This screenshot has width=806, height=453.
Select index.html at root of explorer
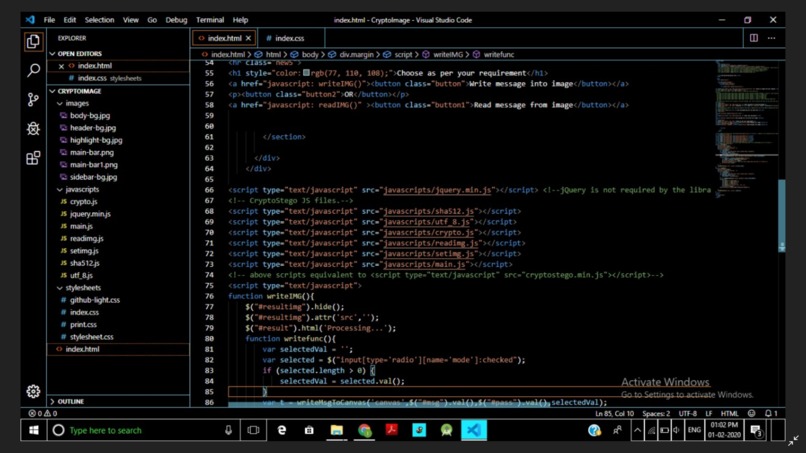(82, 349)
